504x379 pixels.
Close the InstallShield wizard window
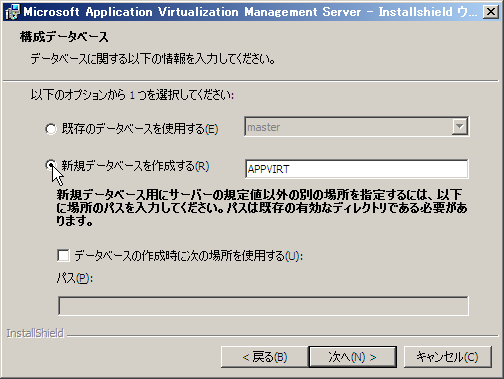pyautogui.click(x=490, y=12)
